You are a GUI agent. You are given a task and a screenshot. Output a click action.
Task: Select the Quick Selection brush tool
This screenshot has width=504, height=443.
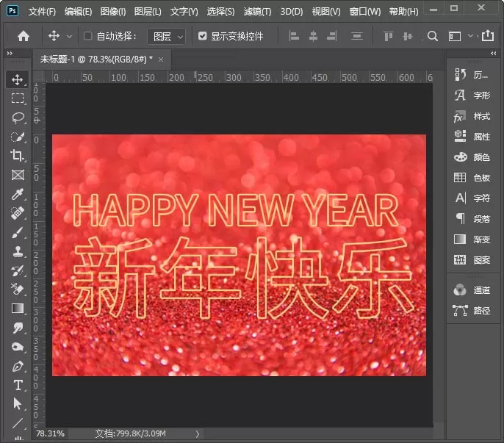18,137
